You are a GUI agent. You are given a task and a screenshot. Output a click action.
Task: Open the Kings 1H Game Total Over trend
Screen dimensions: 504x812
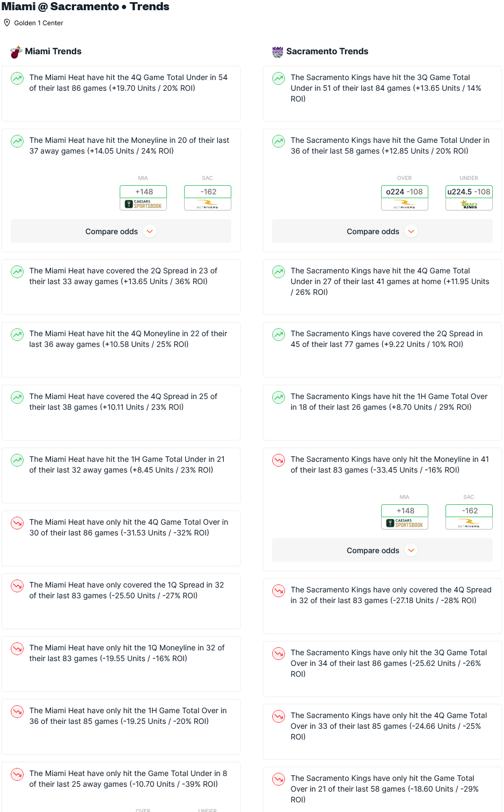point(382,413)
